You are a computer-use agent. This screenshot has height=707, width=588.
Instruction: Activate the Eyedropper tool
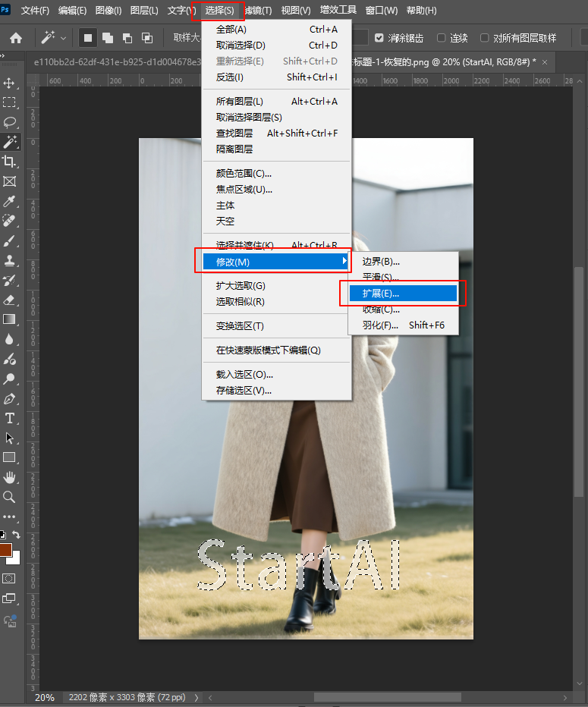click(10, 201)
